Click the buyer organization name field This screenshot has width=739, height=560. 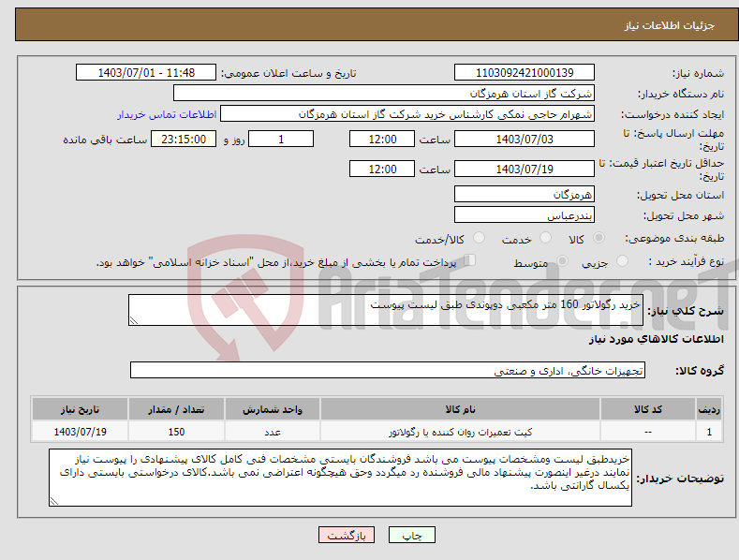click(384, 93)
